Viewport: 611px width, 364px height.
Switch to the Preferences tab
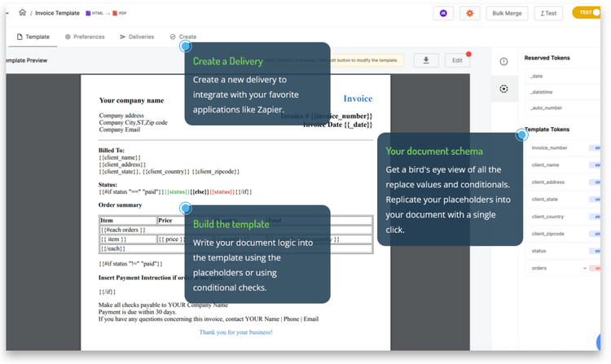85,37
